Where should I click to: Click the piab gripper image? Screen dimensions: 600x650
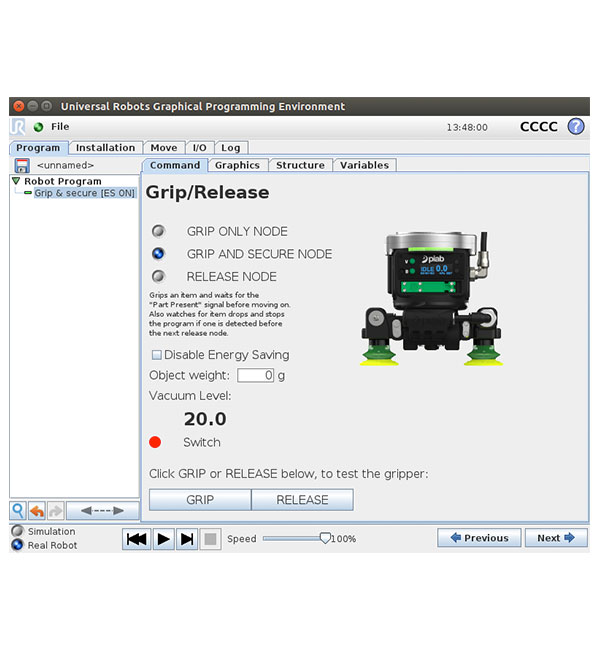(431, 298)
